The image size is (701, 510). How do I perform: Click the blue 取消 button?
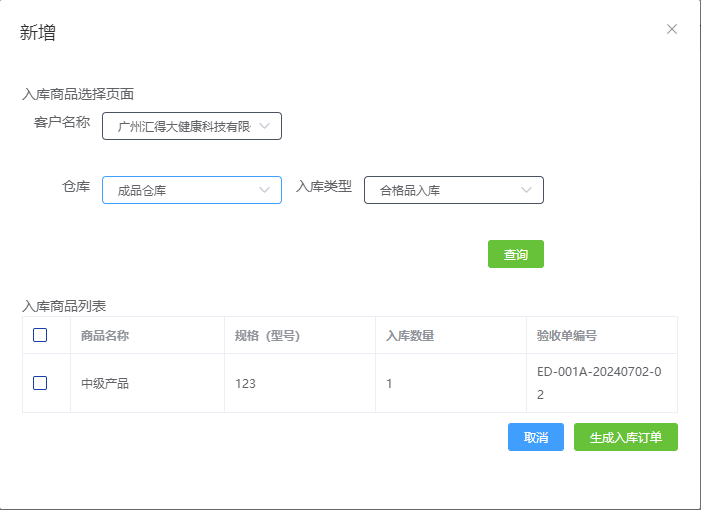(x=535, y=437)
